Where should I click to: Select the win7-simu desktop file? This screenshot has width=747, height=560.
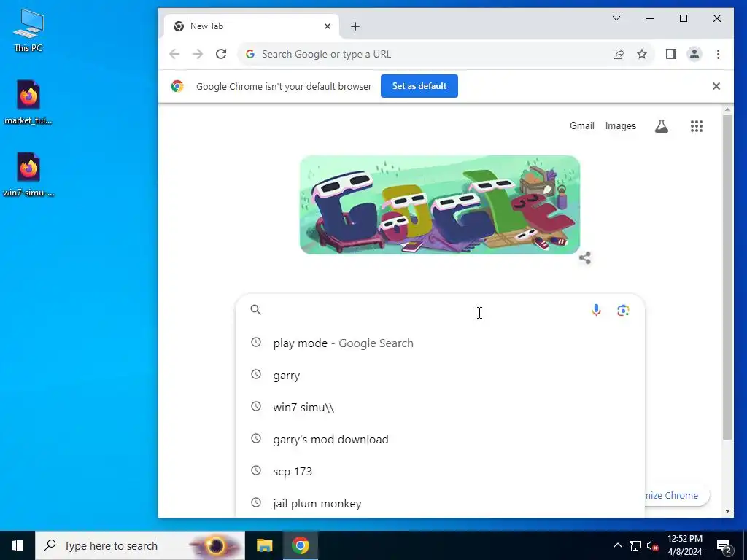pos(28,174)
